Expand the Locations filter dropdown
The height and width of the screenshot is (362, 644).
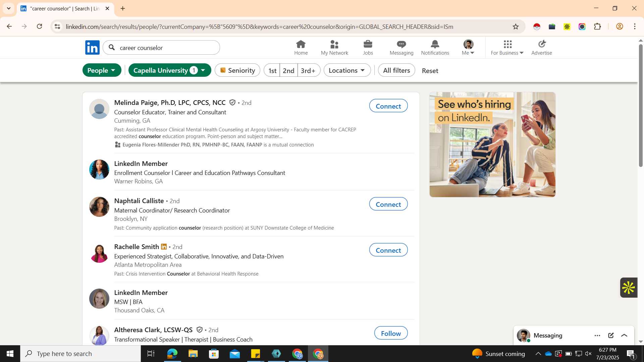(347, 70)
